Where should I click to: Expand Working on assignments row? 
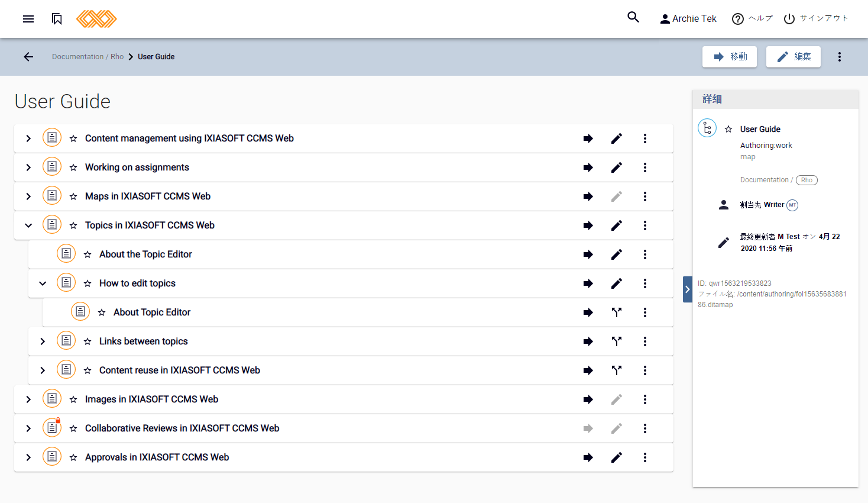coord(28,167)
